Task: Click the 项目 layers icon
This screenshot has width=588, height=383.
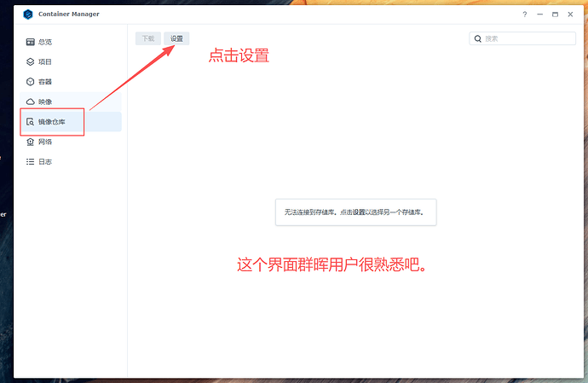Action: [30, 62]
